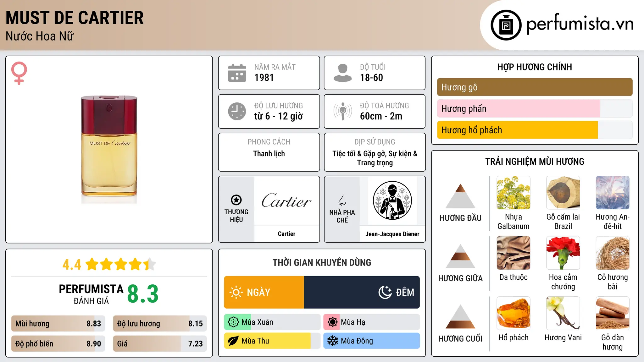Select the Ngày segment of usage time
The width and height of the screenshot is (644, 362).
tap(264, 292)
